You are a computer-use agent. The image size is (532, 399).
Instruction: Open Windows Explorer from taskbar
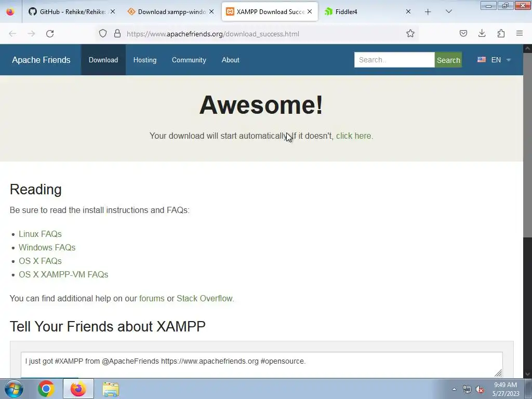[111, 389]
